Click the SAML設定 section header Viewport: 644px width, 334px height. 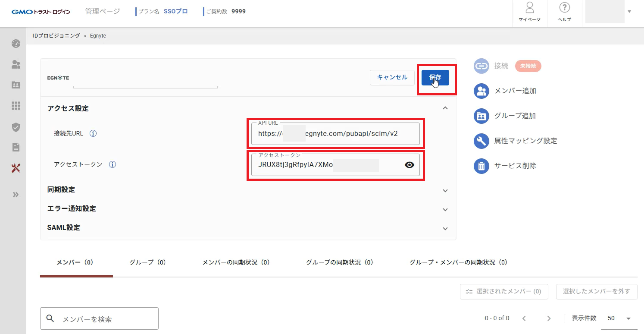coord(64,228)
